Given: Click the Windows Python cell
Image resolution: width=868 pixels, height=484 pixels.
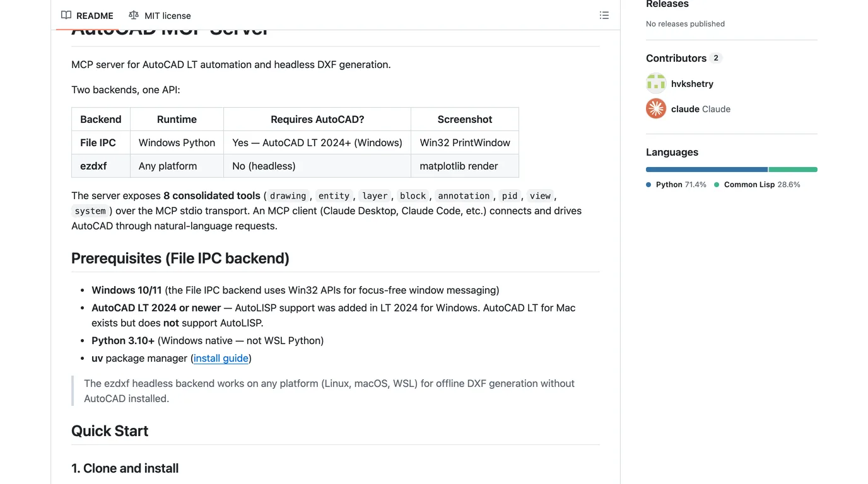Looking at the screenshot, I should 177,142.
